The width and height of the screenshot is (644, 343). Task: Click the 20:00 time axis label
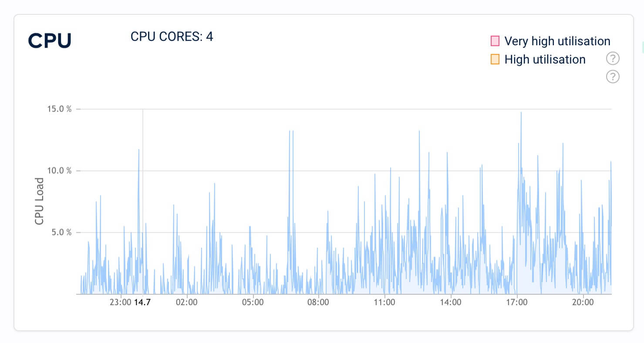[582, 303]
